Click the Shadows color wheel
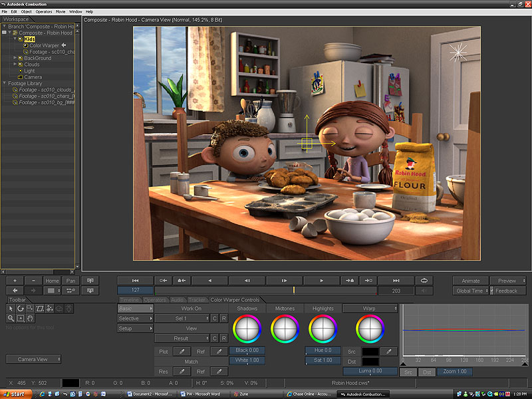 point(247,329)
